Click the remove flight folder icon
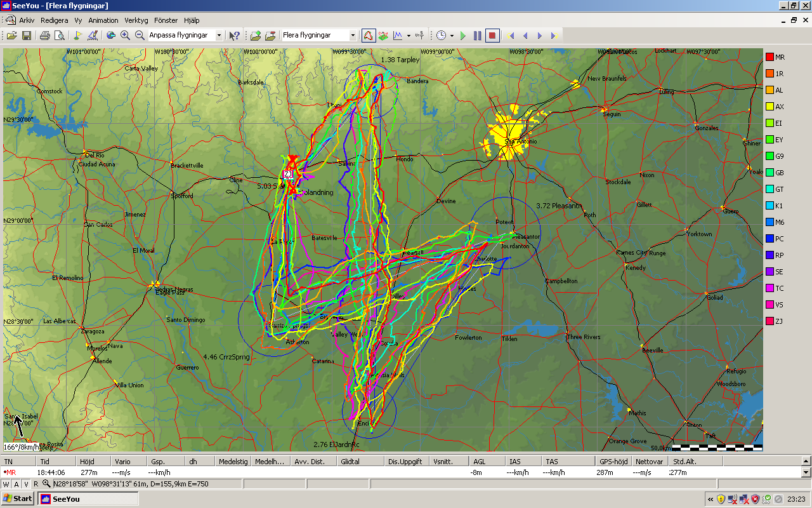 coord(270,36)
